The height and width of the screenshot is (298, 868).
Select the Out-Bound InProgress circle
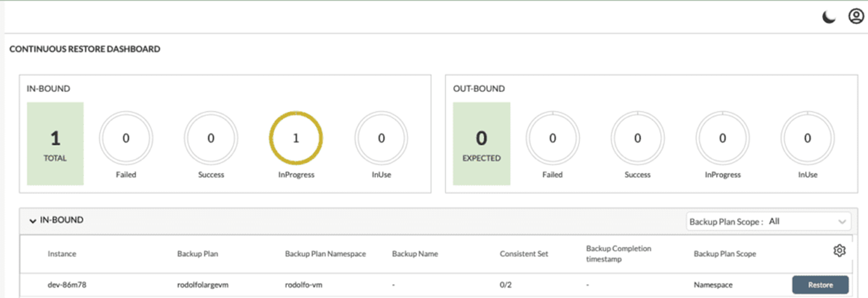click(722, 138)
